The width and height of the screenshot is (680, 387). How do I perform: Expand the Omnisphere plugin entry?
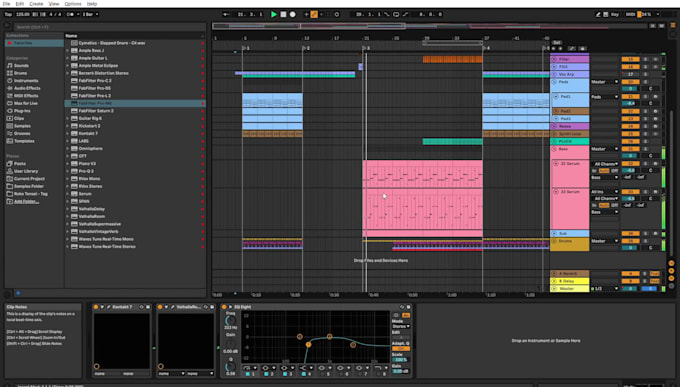[x=68, y=148]
